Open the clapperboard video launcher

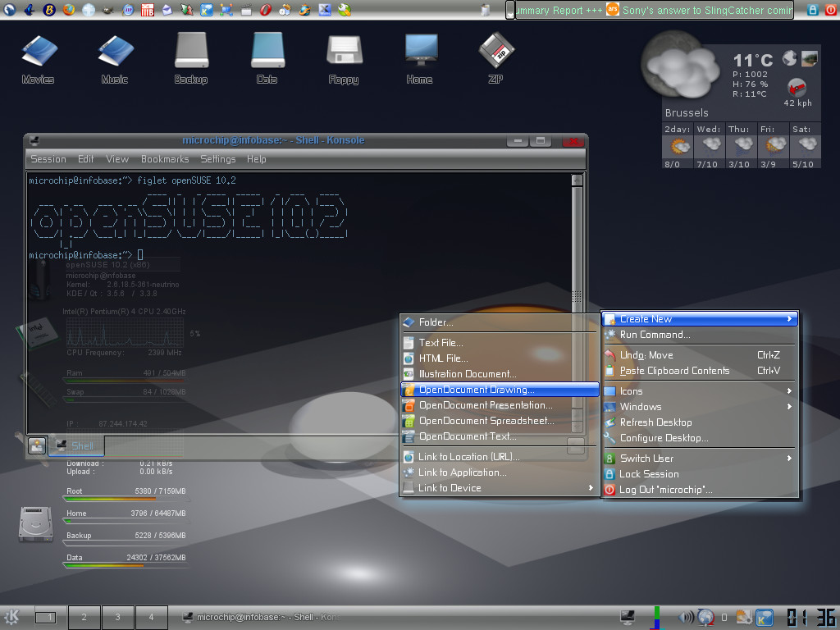[246, 10]
